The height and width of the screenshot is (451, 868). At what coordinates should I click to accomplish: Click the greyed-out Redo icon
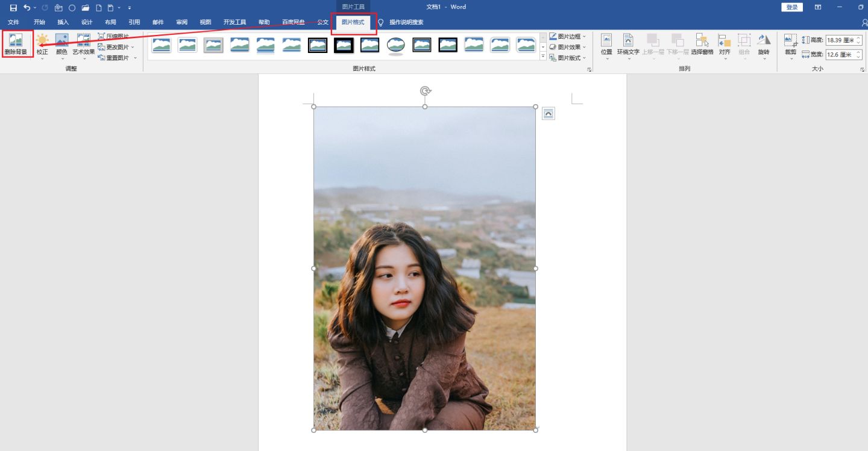click(45, 8)
